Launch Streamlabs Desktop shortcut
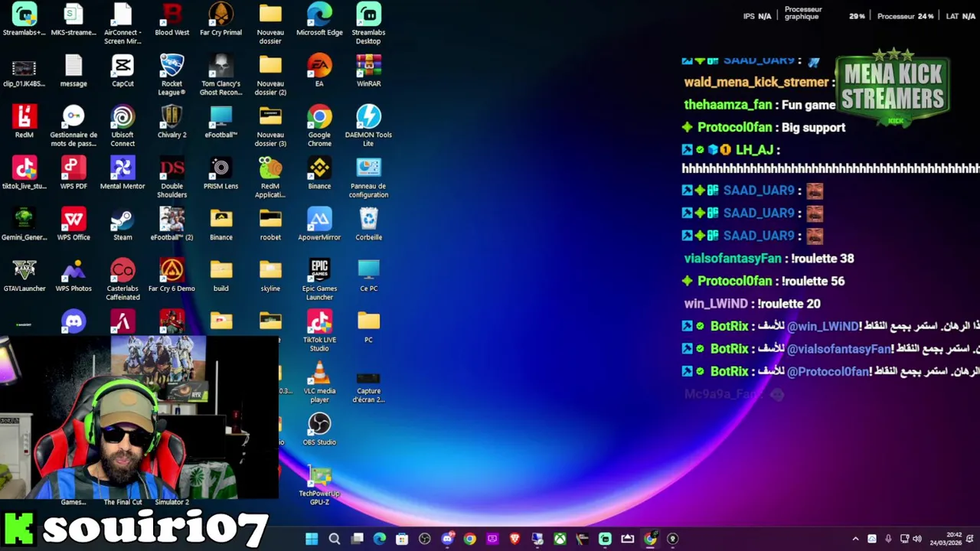 368,24
